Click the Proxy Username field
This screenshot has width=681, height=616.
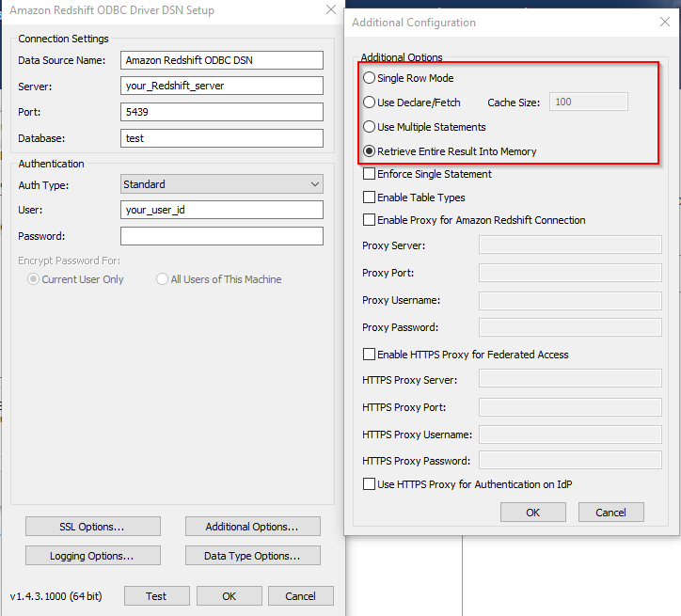tap(570, 300)
